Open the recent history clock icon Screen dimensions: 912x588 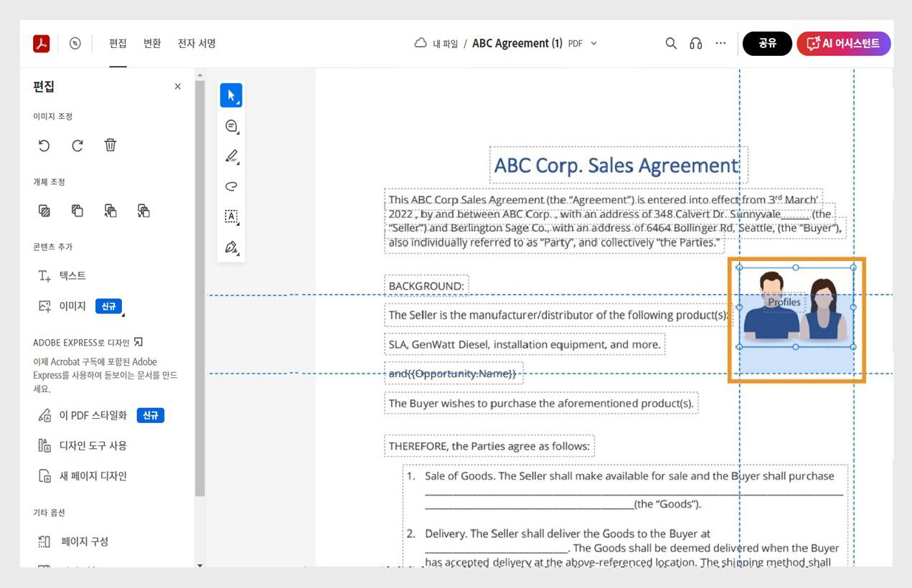pyautogui.click(x=75, y=44)
